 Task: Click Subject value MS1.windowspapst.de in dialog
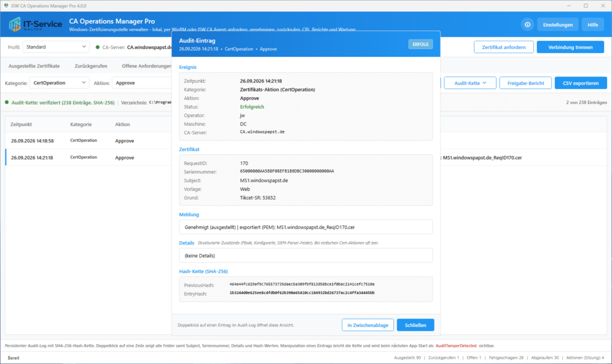[264, 181]
